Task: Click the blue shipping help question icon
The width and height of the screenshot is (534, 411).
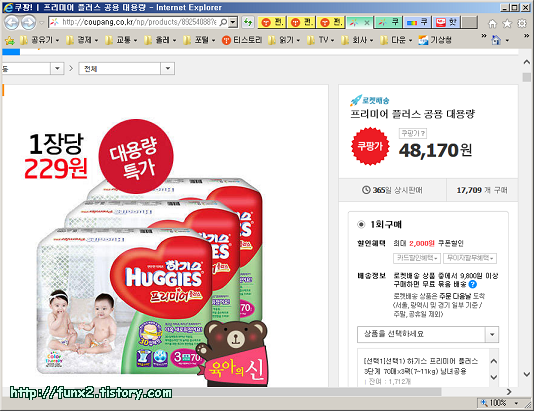Action: click(473, 284)
